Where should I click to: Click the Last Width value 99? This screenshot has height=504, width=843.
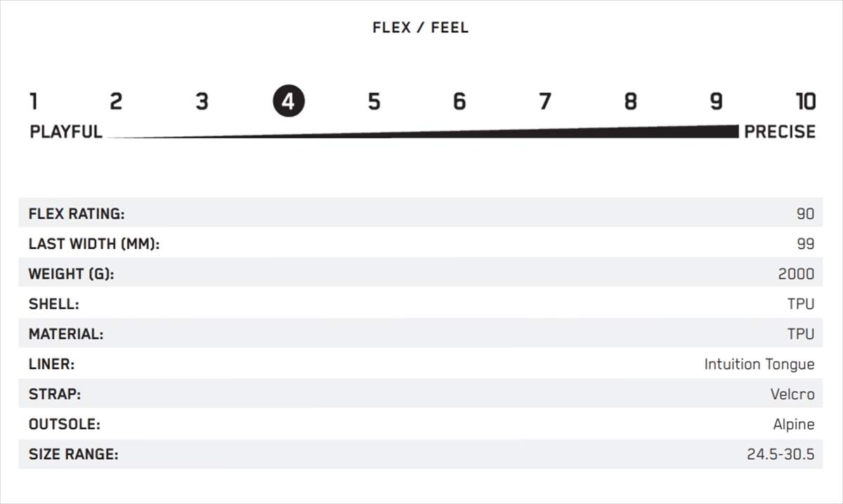coord(806,244)
